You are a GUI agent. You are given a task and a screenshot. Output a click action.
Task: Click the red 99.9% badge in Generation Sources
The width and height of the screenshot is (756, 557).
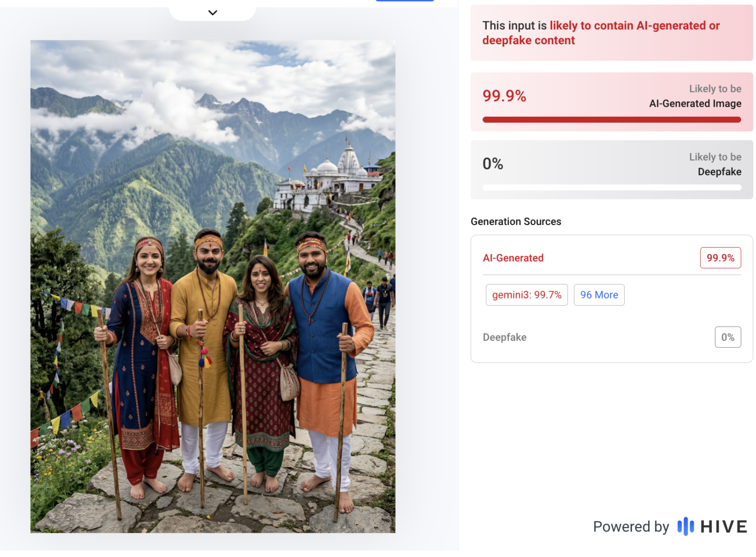coord(720,258)
